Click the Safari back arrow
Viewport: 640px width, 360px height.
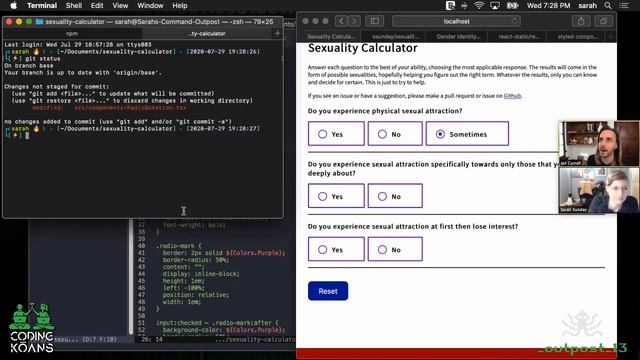[x=341, y=21]
